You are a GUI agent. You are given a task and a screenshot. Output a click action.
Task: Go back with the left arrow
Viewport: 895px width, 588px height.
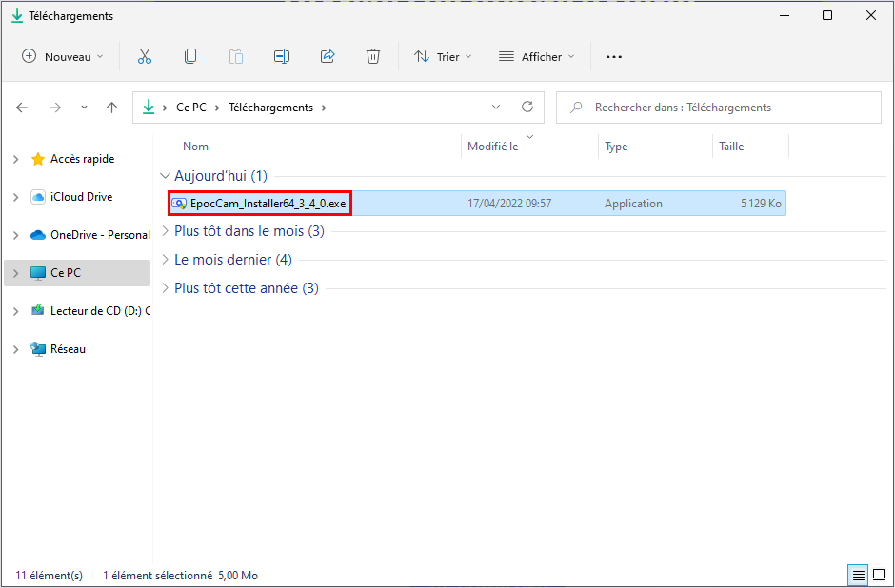pos(22,108)
